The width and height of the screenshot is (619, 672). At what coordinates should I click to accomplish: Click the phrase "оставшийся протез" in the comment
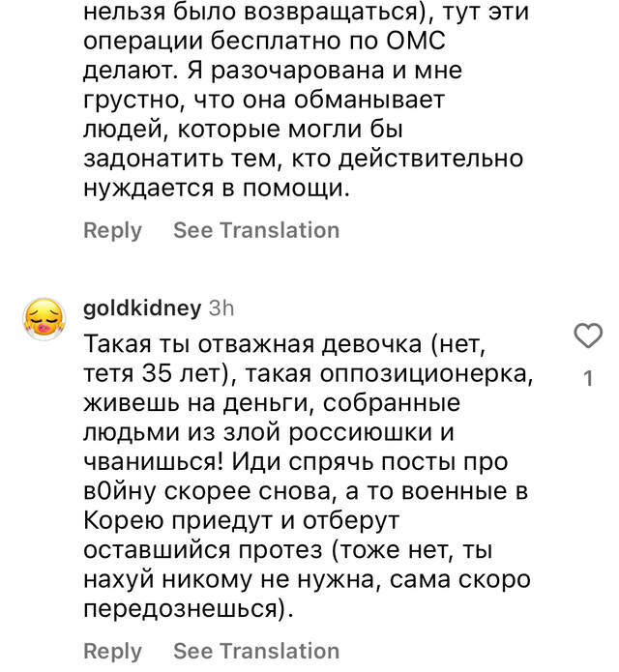(x=203, y=550)
